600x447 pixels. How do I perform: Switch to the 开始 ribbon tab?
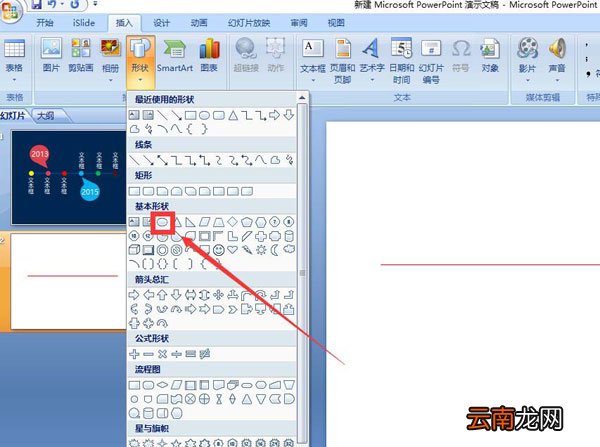click(x=45, y=23)
